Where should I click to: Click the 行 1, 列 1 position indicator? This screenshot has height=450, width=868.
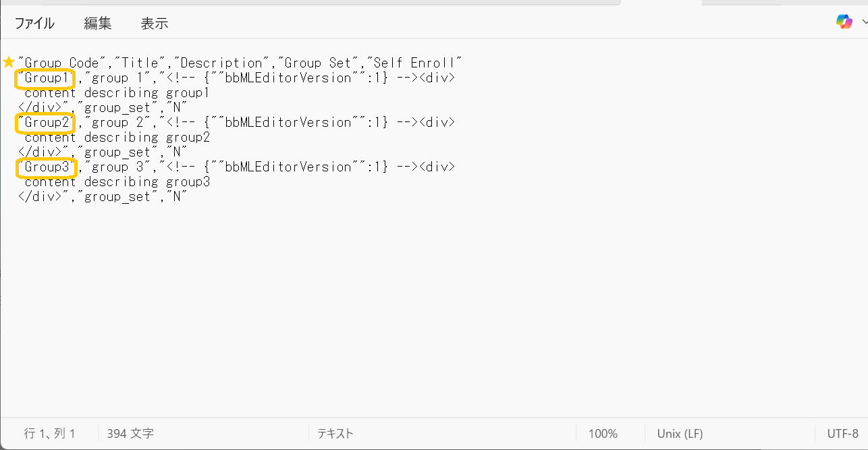coord(50,434)
